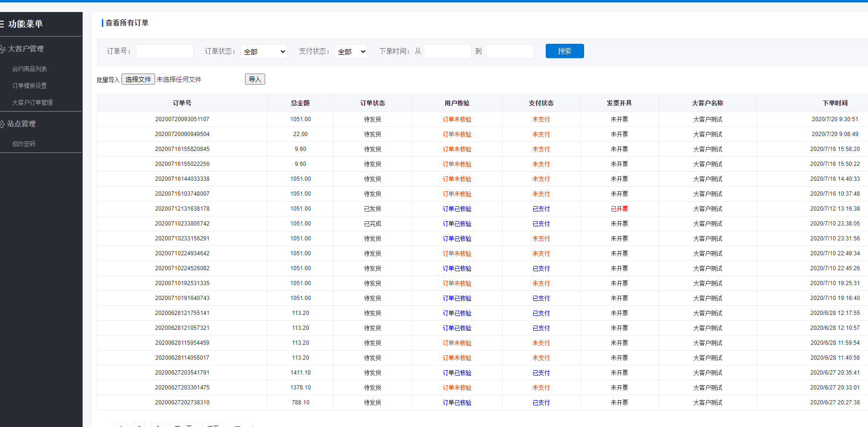This screenshot has height=427, width=868.
Task: Select order number 20200716103748007
Action: coord(182,194)
